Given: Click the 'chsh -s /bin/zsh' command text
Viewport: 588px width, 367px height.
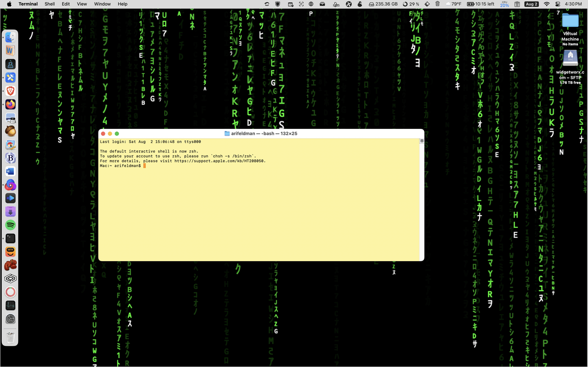Looking at the screenshot, I should (233, 156).
